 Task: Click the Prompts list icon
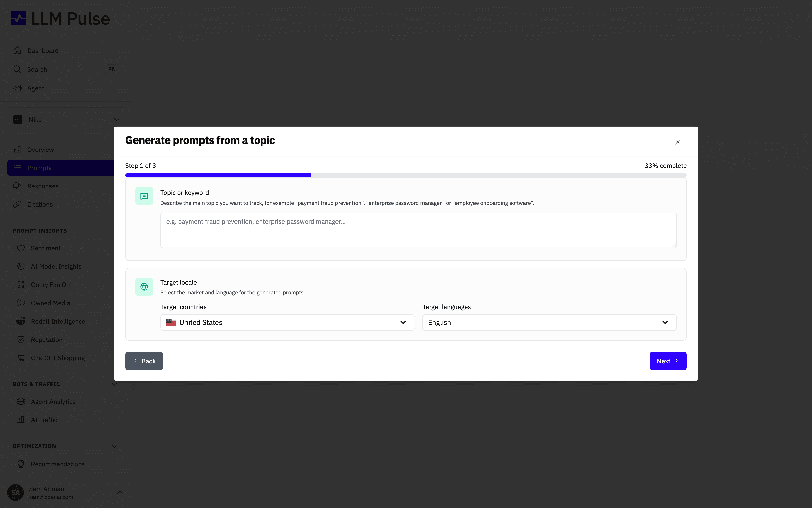18,168
